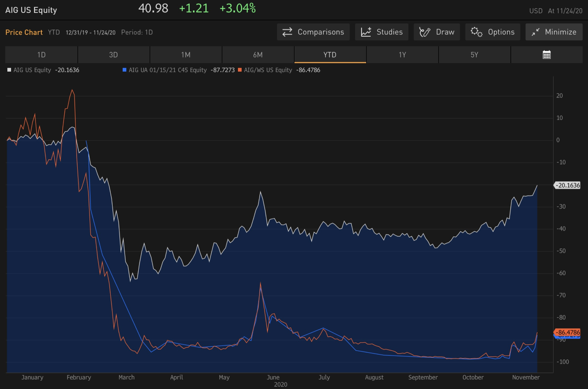Switch to the 5Y timeframe tab
Screen dimensions: 588x389
[x=475, y=55]
